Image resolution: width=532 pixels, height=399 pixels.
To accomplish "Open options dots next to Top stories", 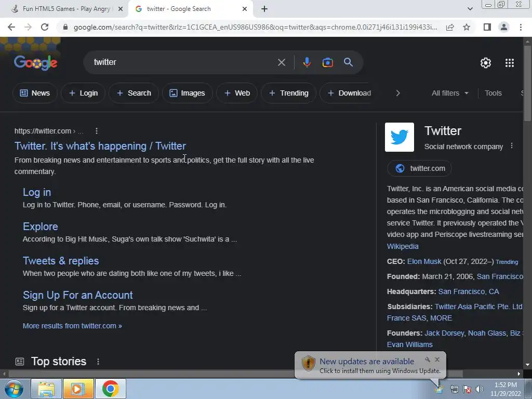I will [x=98, y=362].
